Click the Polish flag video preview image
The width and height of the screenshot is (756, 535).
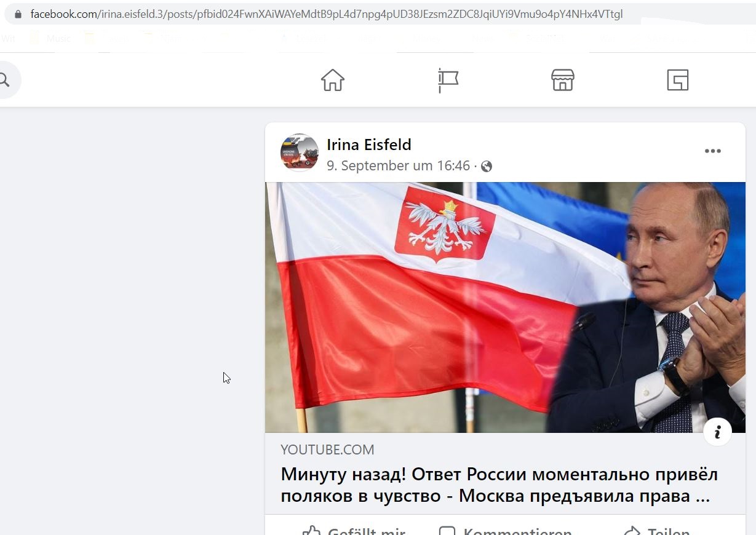[x=505, y=307]
